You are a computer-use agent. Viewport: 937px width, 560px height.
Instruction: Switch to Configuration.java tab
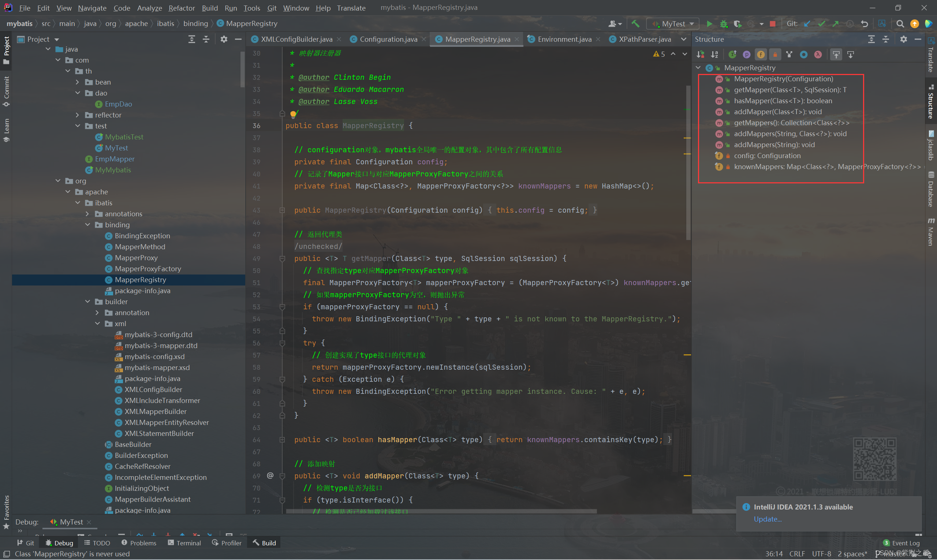(x=388, y=39)
